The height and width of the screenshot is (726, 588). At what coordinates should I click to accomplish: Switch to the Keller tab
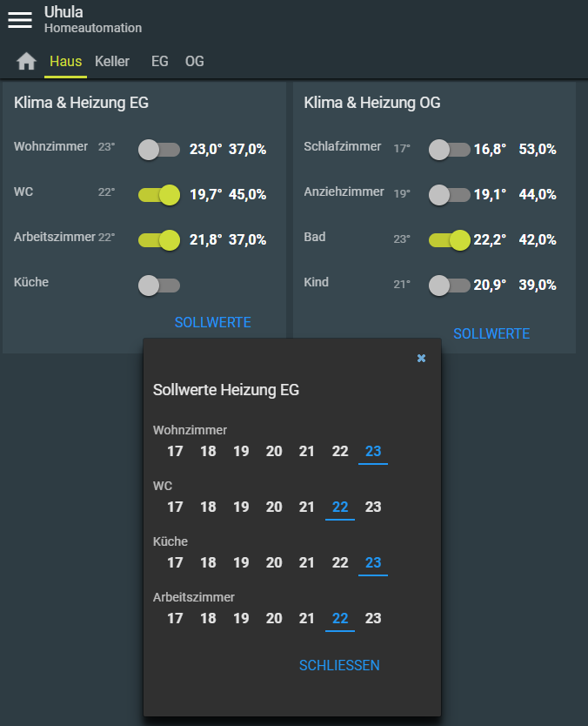[x=112, y=62]
